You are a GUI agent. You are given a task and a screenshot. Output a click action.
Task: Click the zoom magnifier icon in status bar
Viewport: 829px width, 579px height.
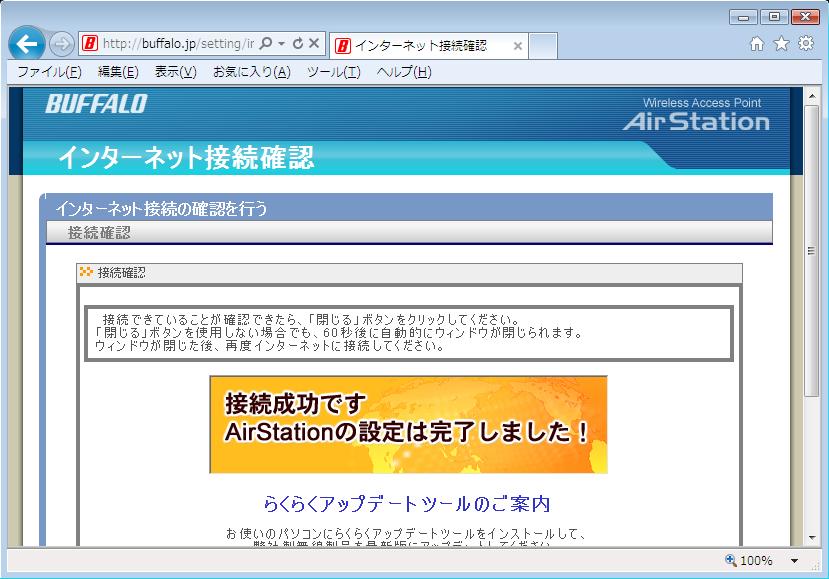click(731, 560)
